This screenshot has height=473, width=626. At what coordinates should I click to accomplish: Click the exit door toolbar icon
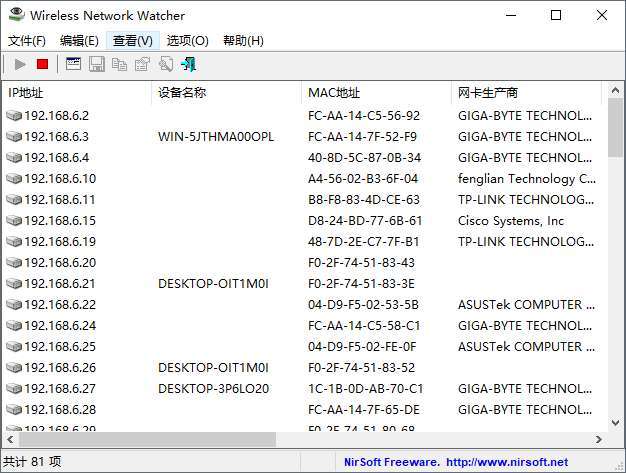pyautogui.click(x=188, y=64)
